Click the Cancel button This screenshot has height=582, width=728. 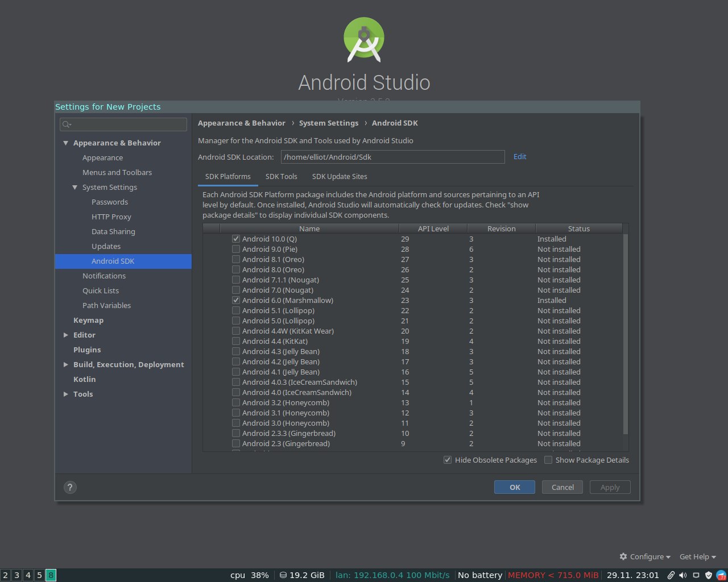(x=562, y=487)
